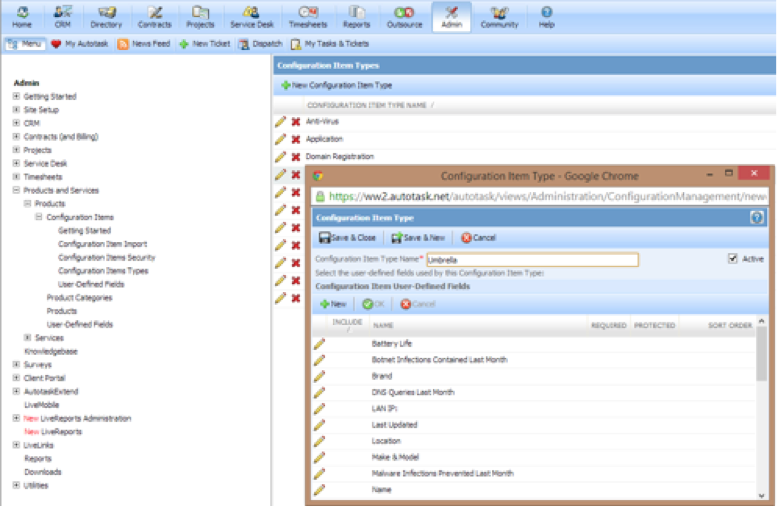Edit the Brand field

pyautogui.click(x=319, y=376)
